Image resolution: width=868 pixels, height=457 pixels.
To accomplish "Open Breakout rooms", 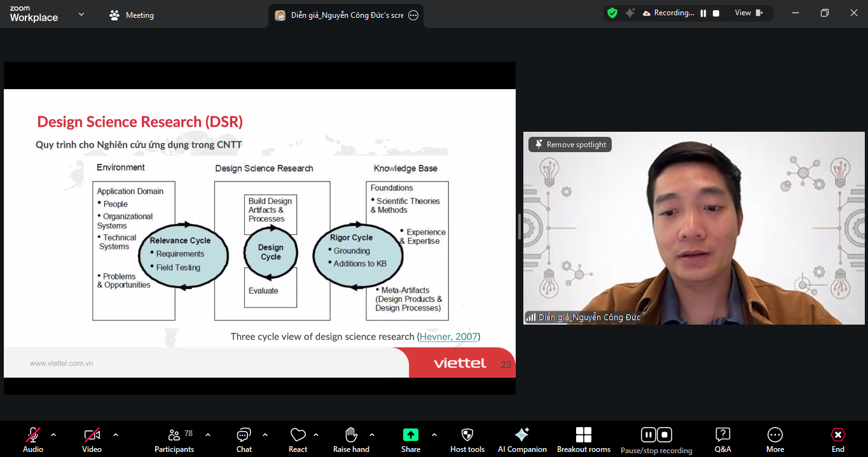I will (x=583, y=440).
